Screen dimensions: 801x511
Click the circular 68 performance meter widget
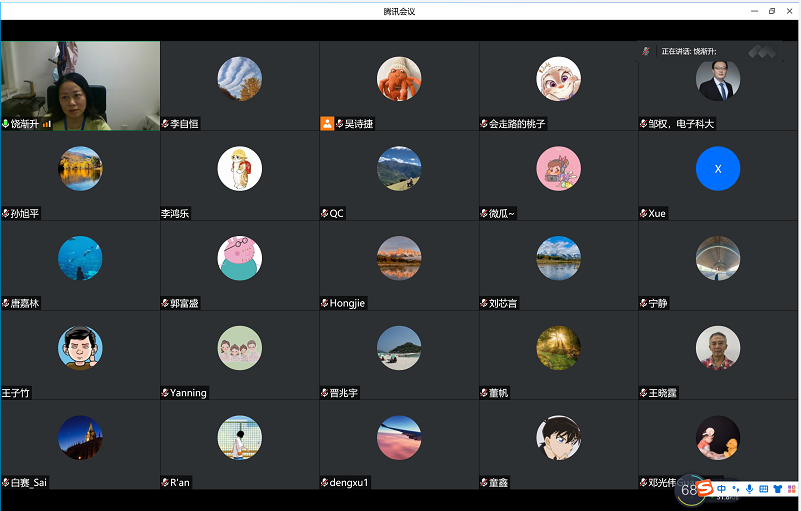click(689, 490)
